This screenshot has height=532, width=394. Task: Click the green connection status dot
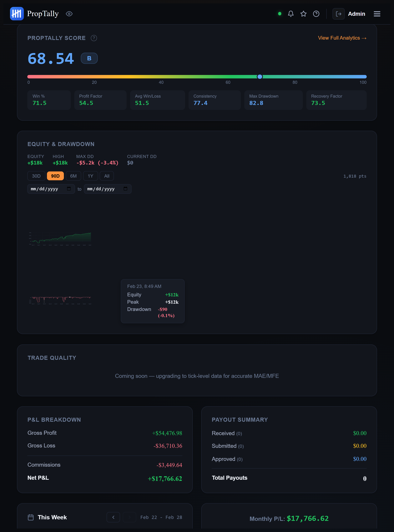tap(279, 14)
